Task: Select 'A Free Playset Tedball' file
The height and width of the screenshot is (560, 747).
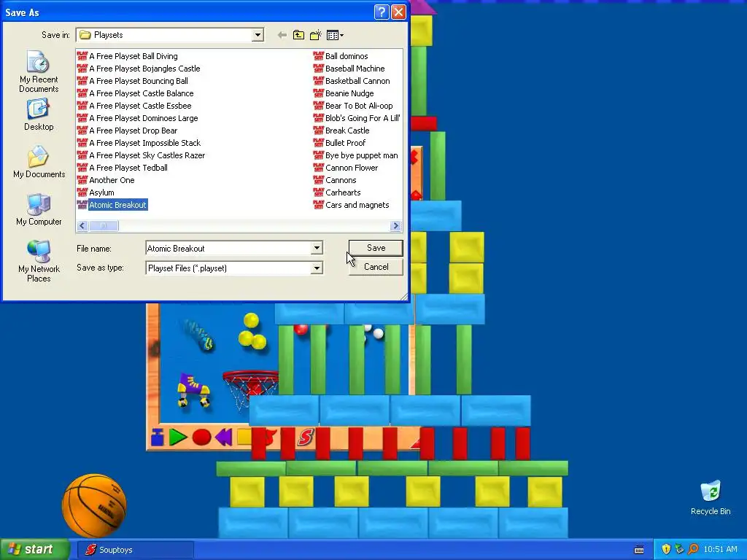Action: click(123, 168)
